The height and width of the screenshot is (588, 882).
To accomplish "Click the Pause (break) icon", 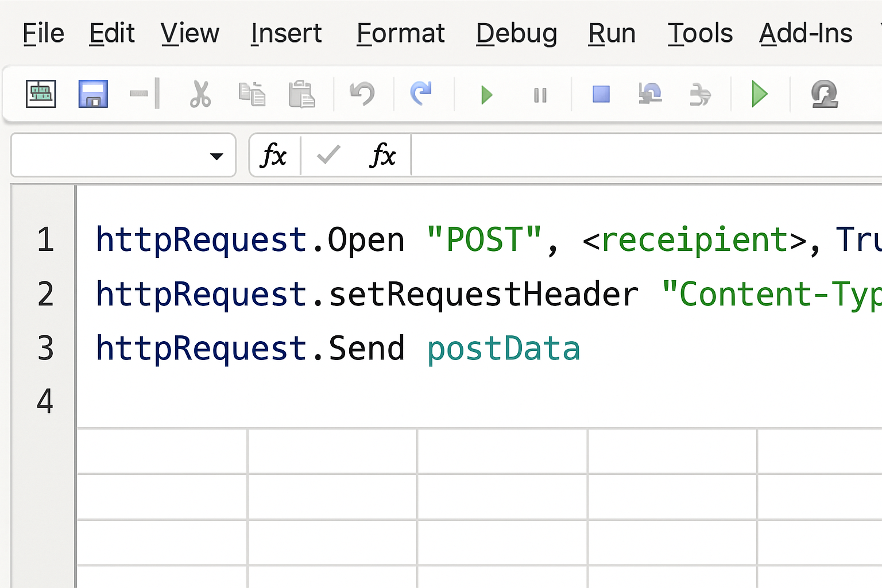I will pos(540,95).
